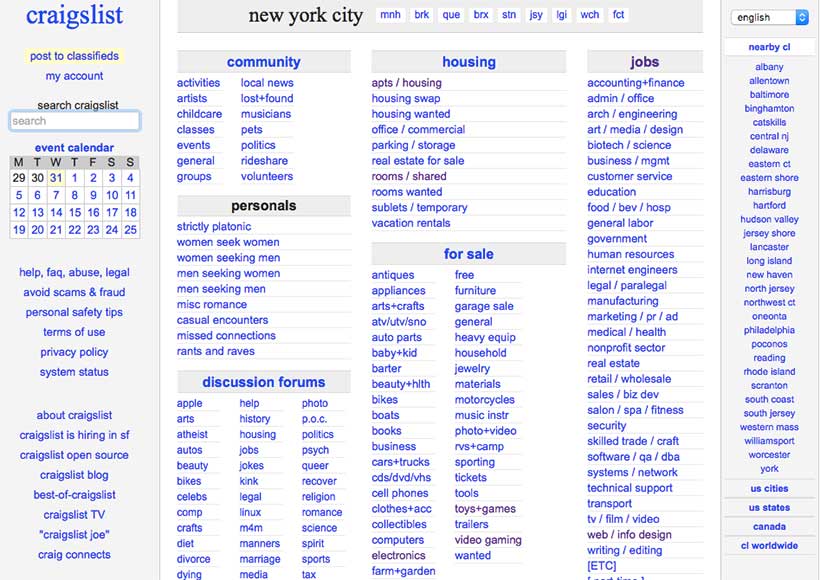Screen dimensions: 820x580
Task: Open cars+trucks for sale
Action: pyautogui.click(x=401, y=462)
